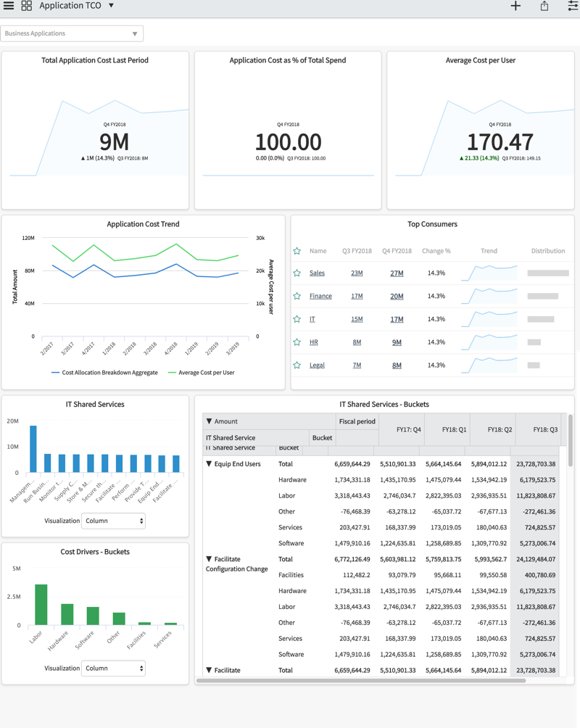Click the star icon next to Legal
This screenshot has height=728, width=580.
click(x=297, y=365)
